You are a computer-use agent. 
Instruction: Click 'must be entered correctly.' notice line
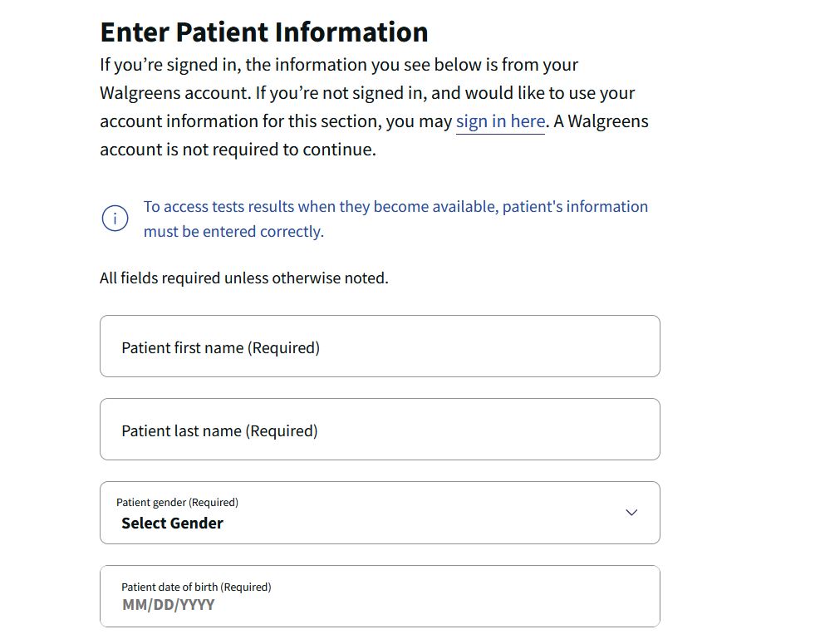[233, 231]
